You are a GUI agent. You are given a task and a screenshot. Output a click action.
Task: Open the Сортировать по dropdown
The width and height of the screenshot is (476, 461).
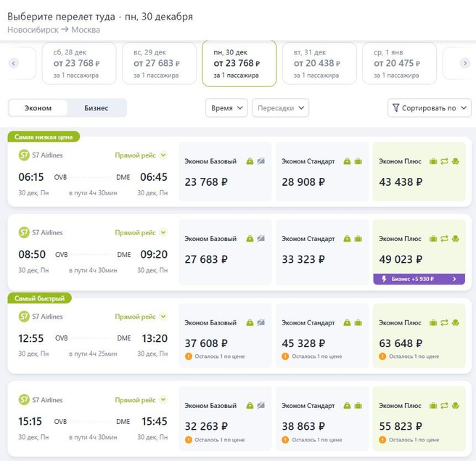point(430,108)
